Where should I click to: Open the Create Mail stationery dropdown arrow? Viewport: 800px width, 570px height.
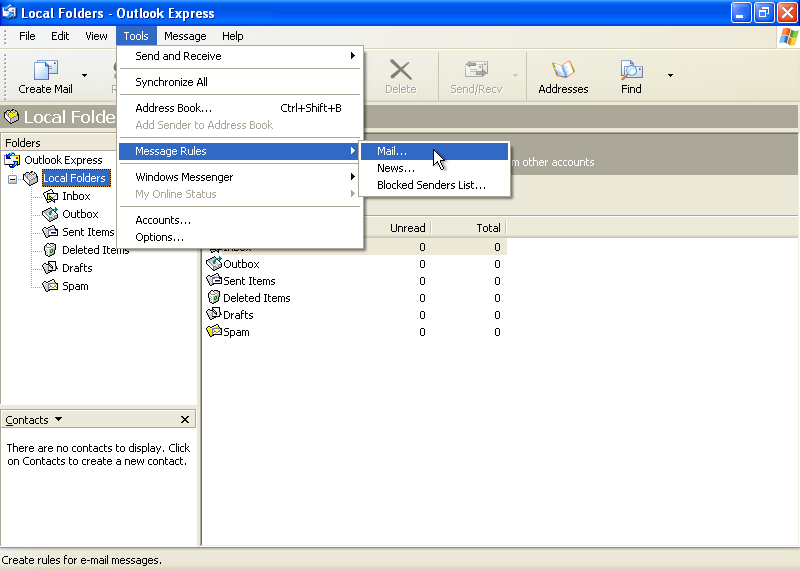click(84, 76)
